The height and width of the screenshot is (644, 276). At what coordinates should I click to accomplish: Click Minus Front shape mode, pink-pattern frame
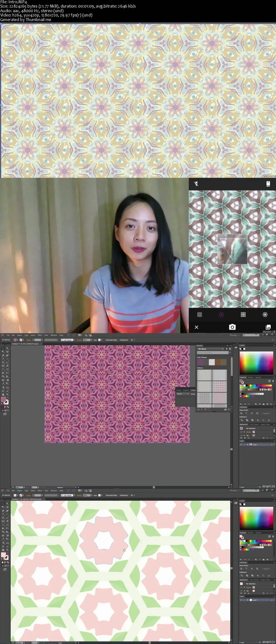pos(246,413)
